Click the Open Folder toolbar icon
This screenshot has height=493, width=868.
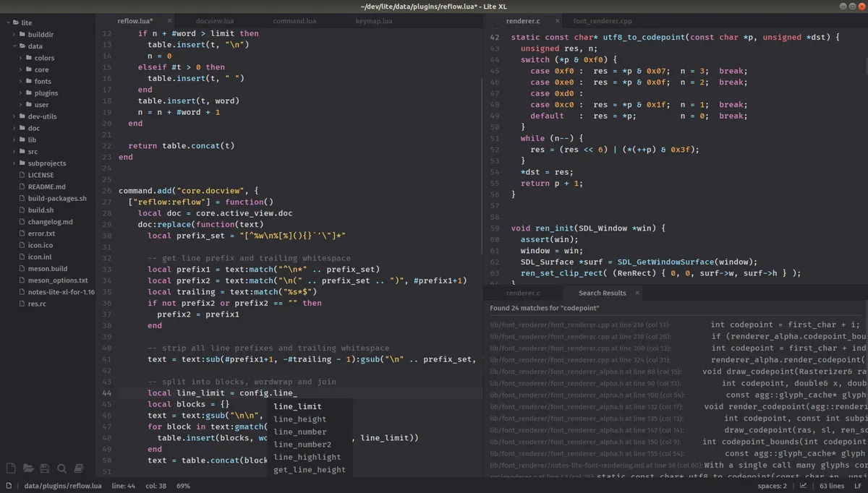(28, 468)
